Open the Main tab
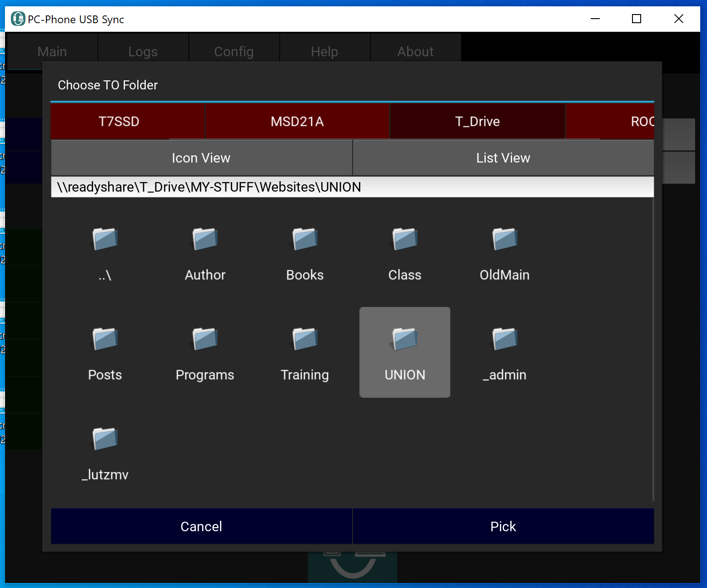The image size is (707, 588). 52,51
